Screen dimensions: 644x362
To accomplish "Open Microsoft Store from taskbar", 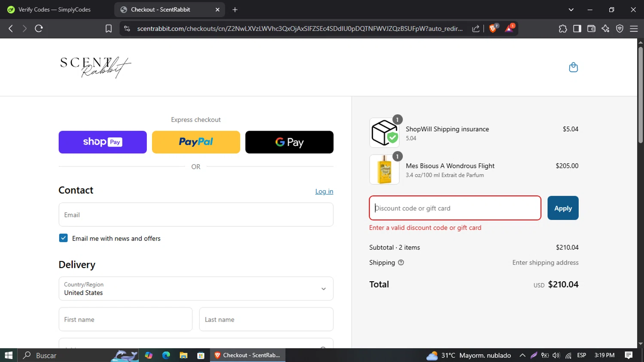I will coord(200,355).
